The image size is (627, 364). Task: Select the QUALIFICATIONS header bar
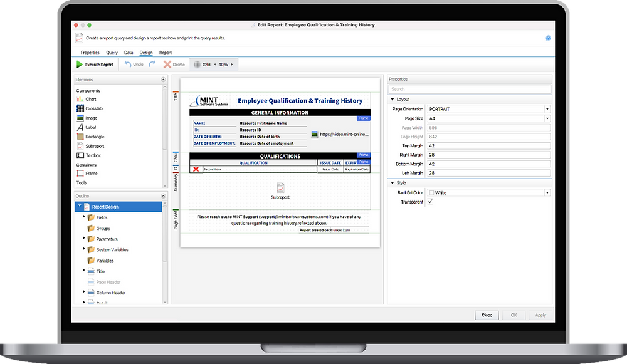click(280, 156)
